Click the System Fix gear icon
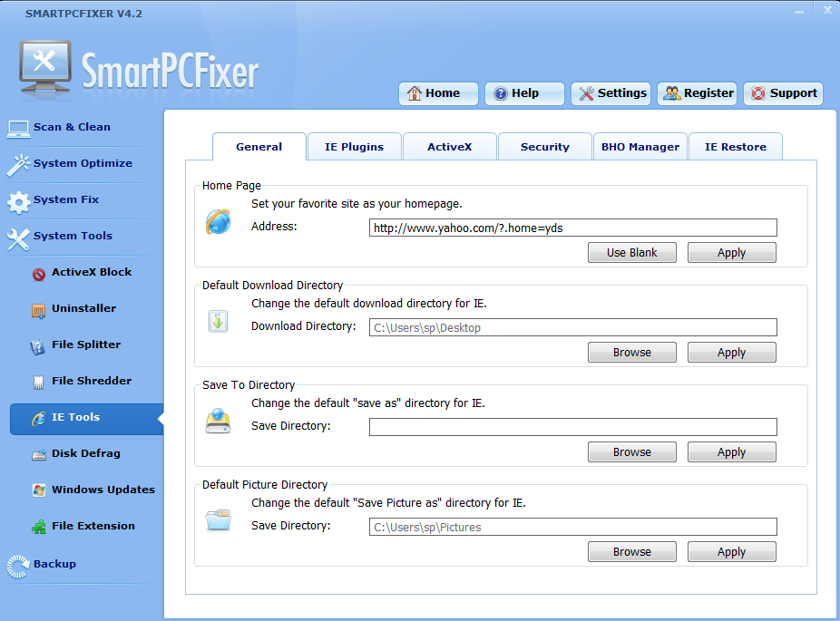840x621 pixels. pyautogui.click(x=19, y=202)
